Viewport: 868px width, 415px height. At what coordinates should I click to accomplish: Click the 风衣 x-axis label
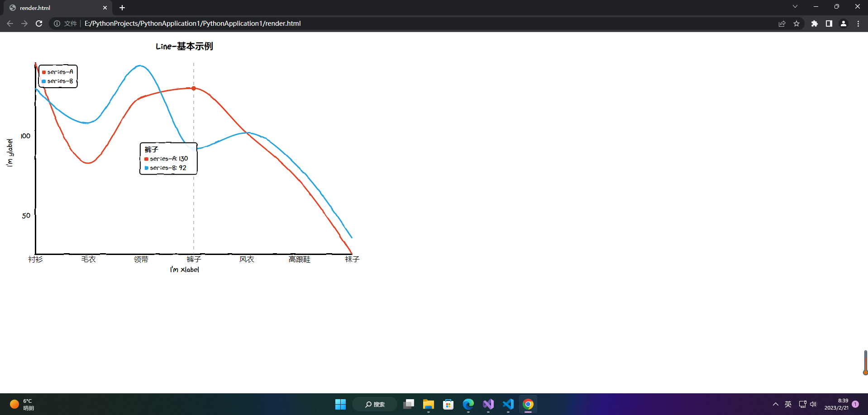tap(247, 259)
